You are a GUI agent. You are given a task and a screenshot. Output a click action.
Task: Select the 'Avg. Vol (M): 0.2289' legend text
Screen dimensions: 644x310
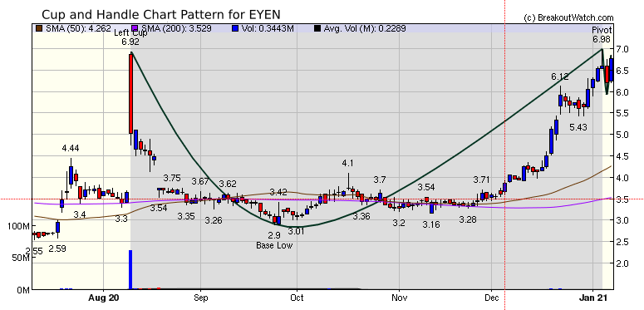coord(365,29)
